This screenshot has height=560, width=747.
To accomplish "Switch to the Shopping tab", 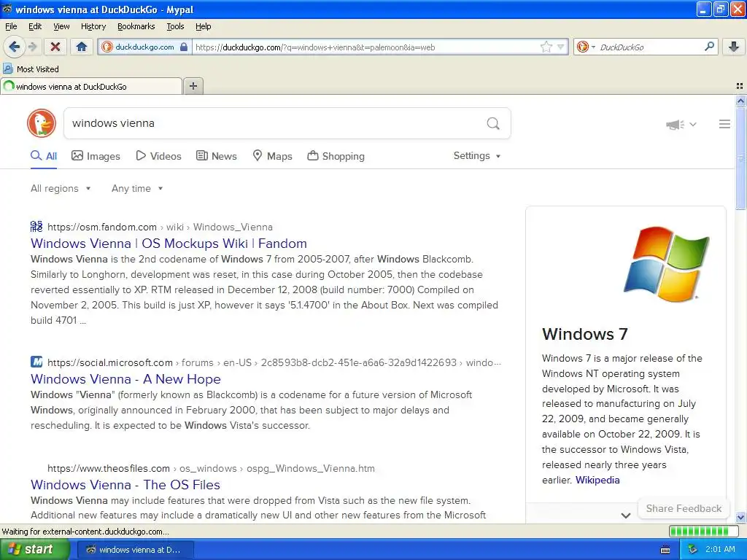I will (x=336, y=156).
